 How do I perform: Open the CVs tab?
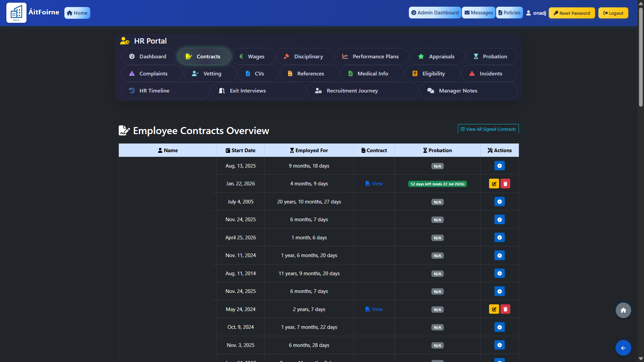258,73
